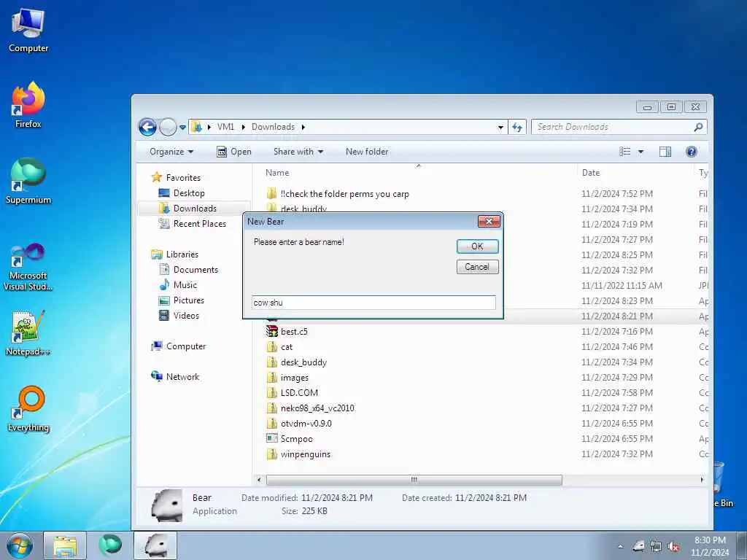The height and width of the screenshot is (560, 747).
Task: Click the Change your view icon
Action: tap(625, 152)
